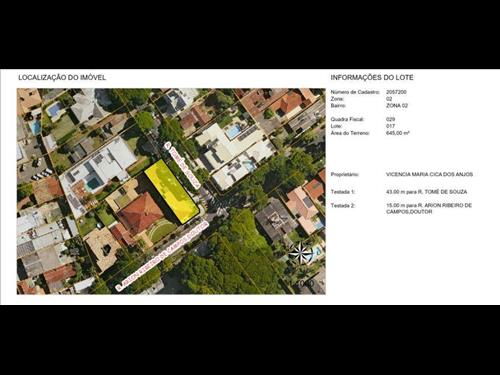500x375 pixels.
Task: Click the Lote value 017
Action: coord(390,126)
